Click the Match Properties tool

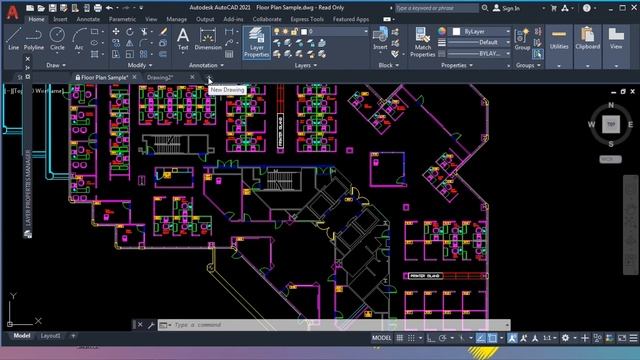422,42
